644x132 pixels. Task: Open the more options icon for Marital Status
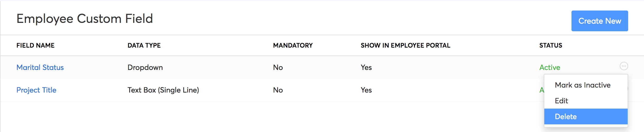tap(624, 66)
